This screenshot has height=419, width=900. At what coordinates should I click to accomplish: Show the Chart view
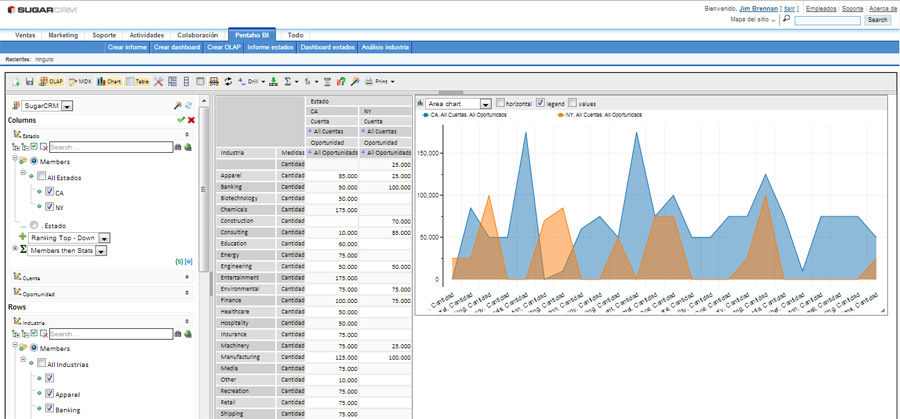click(x=110, y=82)
